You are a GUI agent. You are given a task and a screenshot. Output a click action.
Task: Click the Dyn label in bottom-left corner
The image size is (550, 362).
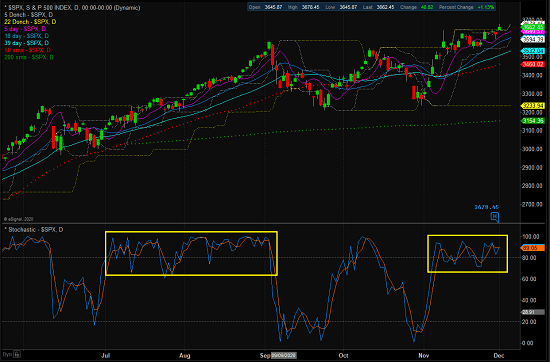point(8,355)
